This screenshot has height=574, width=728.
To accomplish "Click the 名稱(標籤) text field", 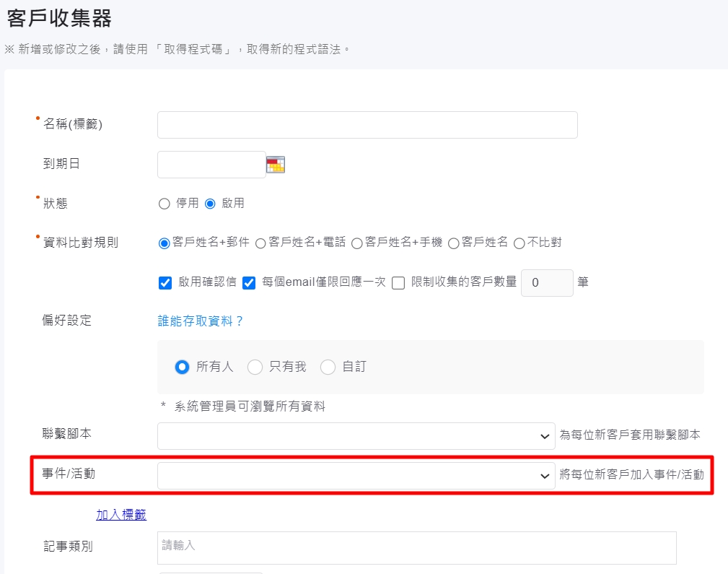I will 367,125.
